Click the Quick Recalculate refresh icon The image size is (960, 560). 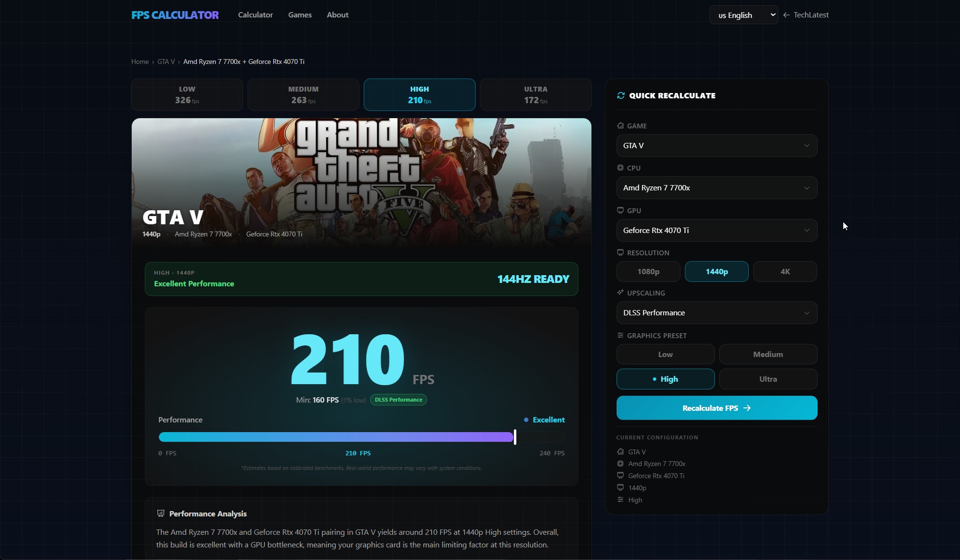[620, 95]
